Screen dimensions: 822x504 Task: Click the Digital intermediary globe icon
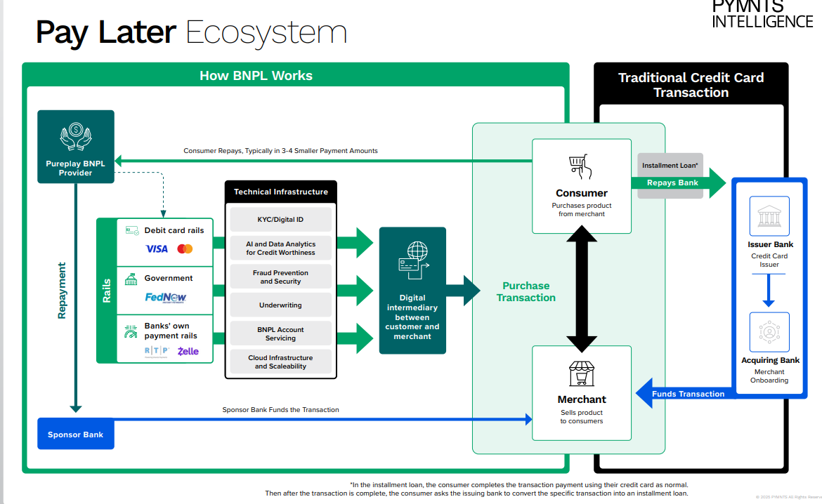412,258
